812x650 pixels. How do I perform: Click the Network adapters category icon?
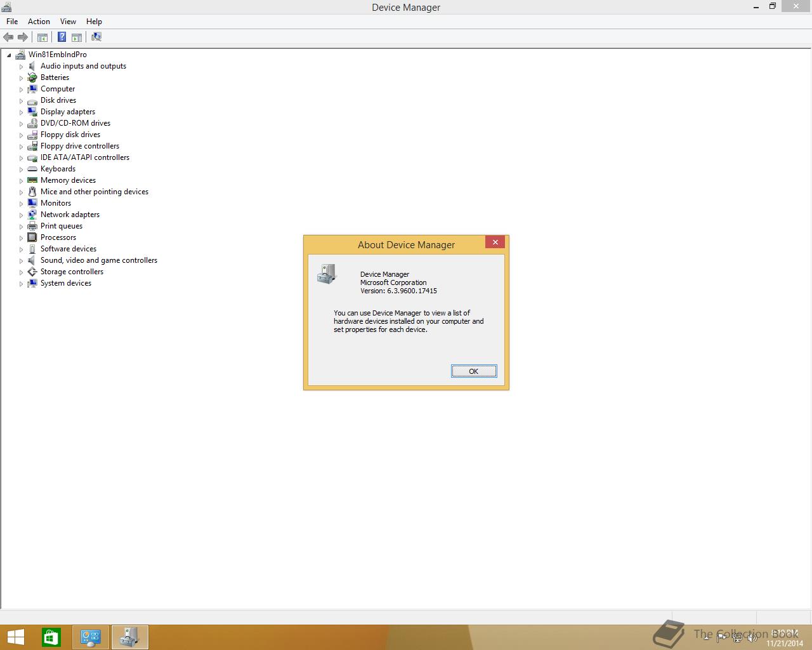(32, 215)
